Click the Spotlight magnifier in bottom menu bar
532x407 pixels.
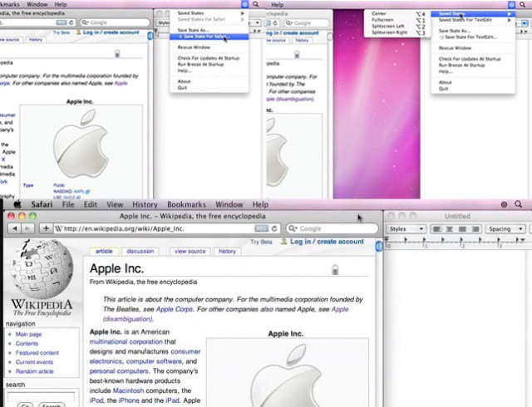coord(519,204)
